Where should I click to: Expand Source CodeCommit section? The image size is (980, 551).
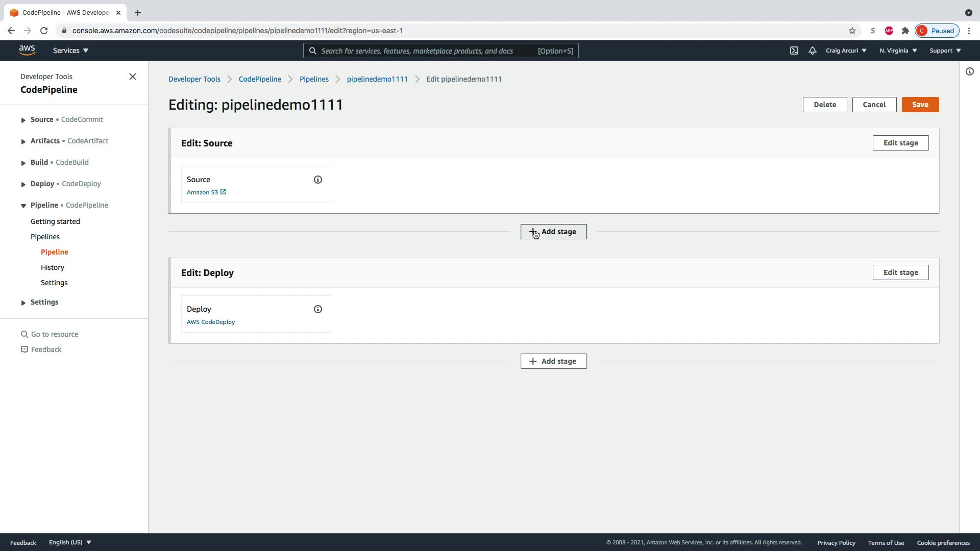pos(23,120)
